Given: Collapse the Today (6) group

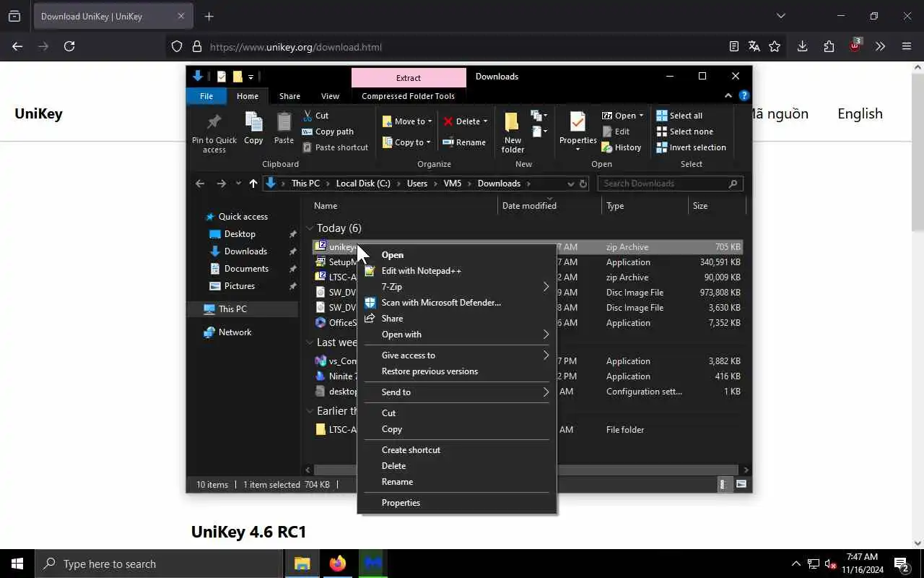Looking at the screenshot, I should click(310, 228).
